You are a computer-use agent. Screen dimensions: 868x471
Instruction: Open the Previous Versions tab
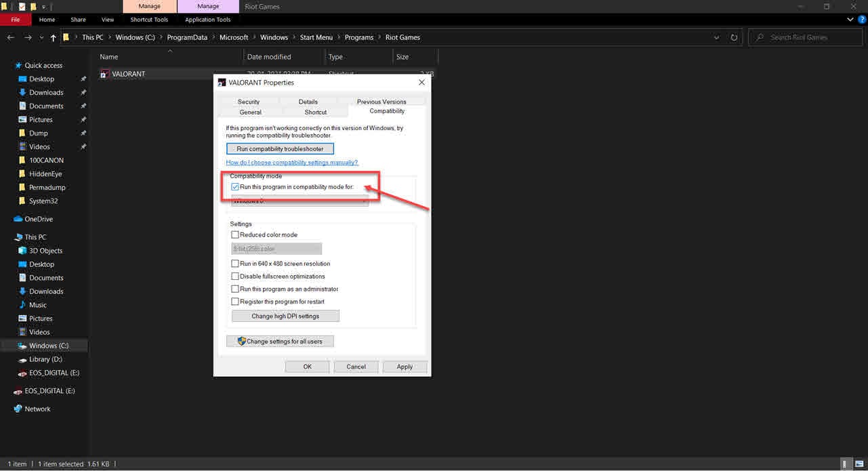pyautogui.click(x=381, y=102)
